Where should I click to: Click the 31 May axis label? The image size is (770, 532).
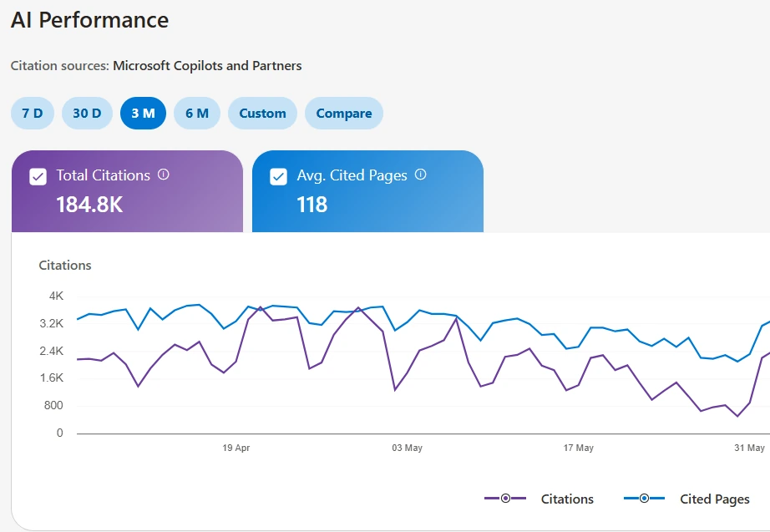click(x=749, y=448)
